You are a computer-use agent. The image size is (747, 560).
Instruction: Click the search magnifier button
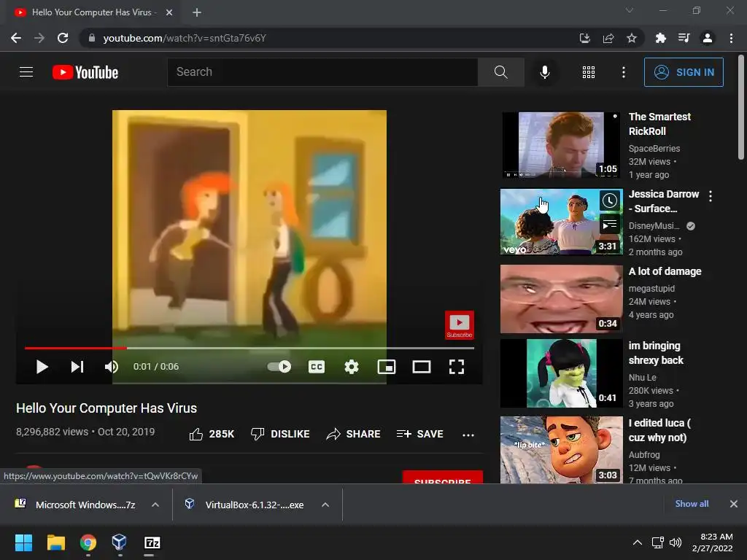[500, 72]
